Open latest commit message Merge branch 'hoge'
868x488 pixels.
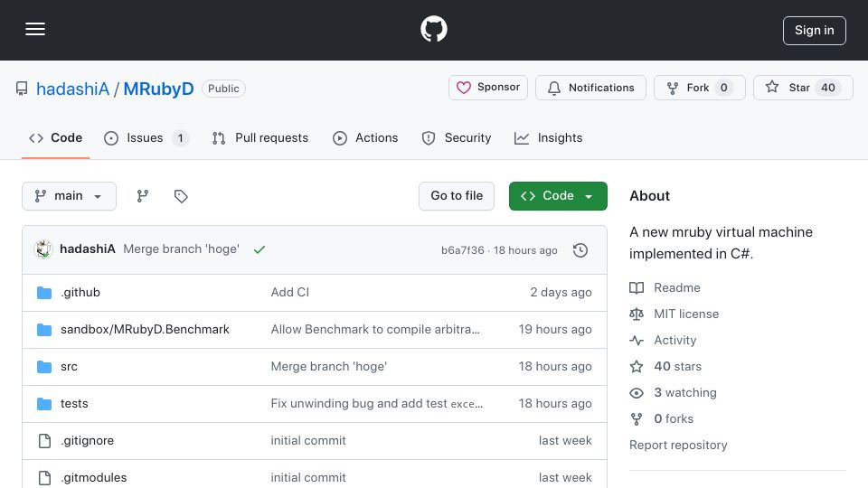tap(181, 249)
